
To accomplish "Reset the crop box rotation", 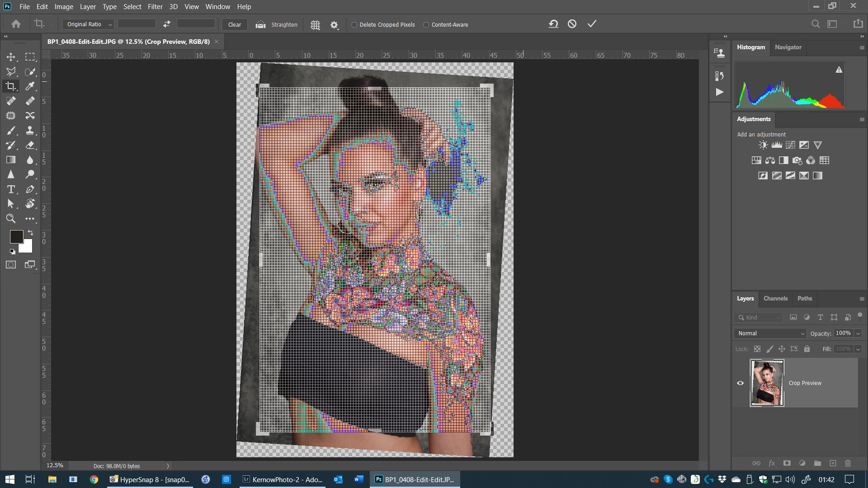I will click(x=553, y=24).
